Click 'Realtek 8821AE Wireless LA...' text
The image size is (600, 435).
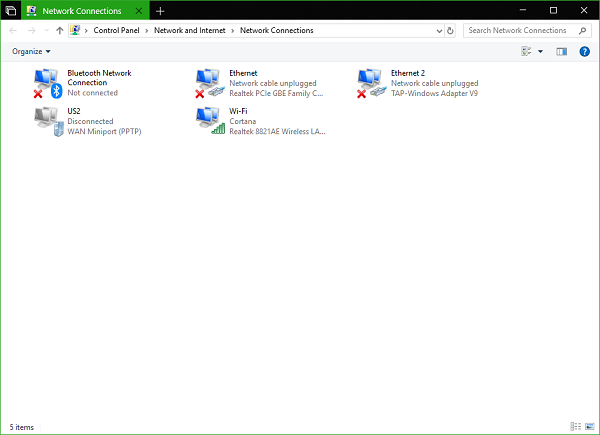coord(277,131)
